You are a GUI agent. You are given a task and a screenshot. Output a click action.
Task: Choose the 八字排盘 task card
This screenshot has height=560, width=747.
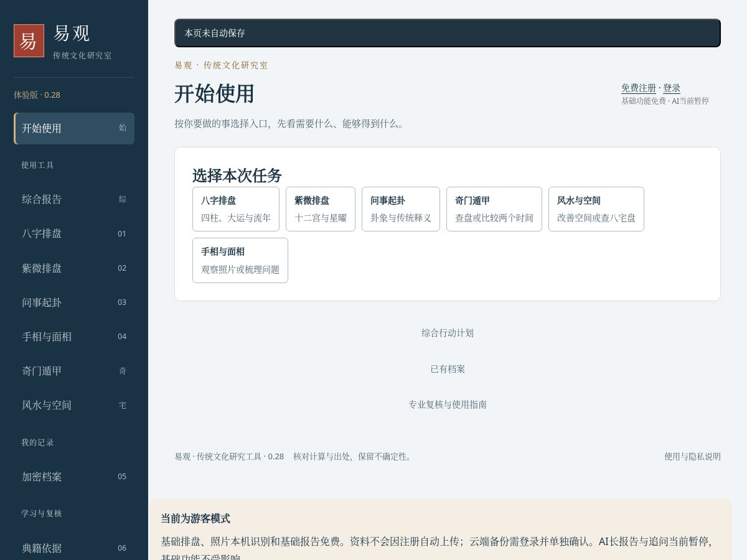[x=236, y=209]
